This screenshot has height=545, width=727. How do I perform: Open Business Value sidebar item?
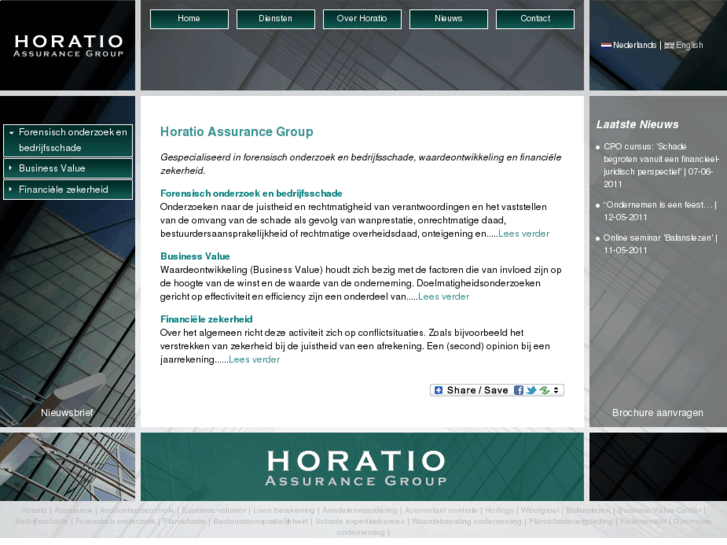68,168
